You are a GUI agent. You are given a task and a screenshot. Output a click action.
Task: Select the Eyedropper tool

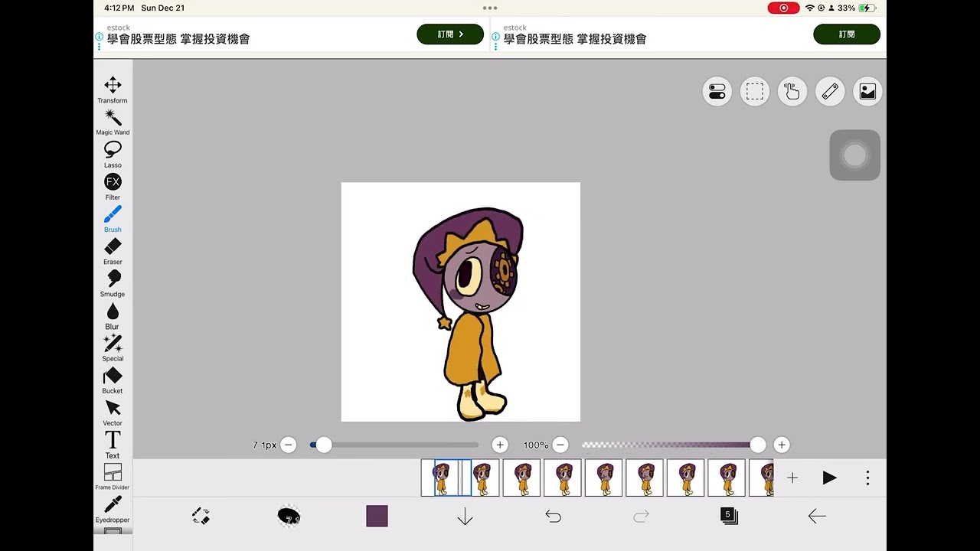[113, 509]
